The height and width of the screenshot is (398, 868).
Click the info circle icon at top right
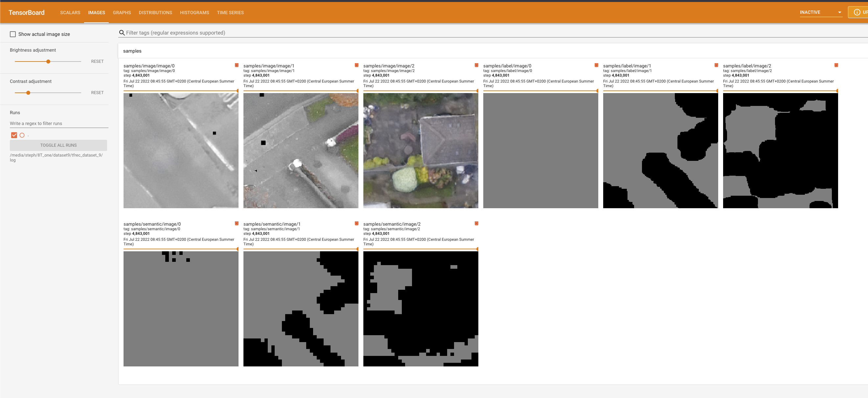tap(857, 12)
